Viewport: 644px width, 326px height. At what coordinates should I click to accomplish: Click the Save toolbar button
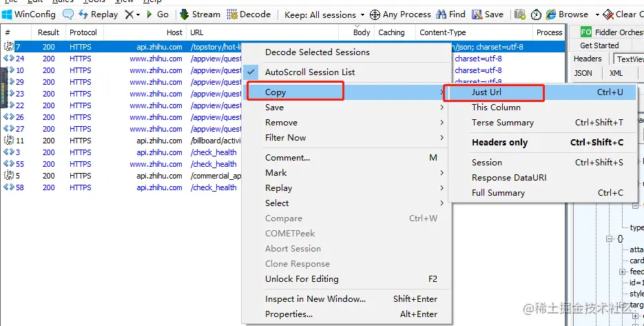click(488, 14)
